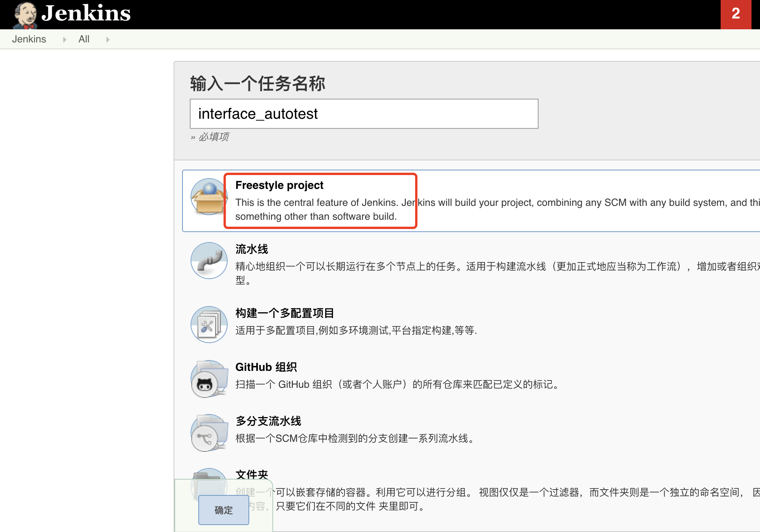Image resolution: width=760 pixels, height=532 pixels.
Task: Select the Freestyle project box icon
Action: (209, 197)
